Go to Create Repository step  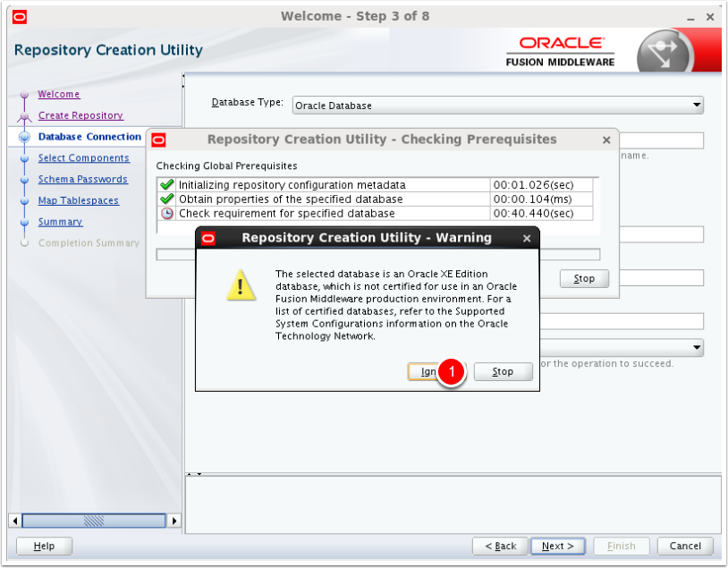80,115
